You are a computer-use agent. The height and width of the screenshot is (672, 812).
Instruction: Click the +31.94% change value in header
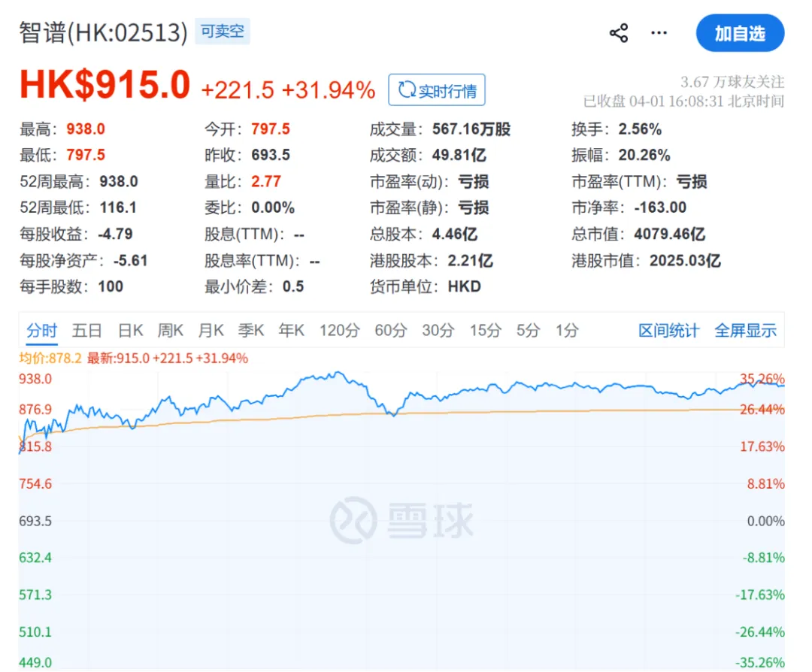(329, 90)
